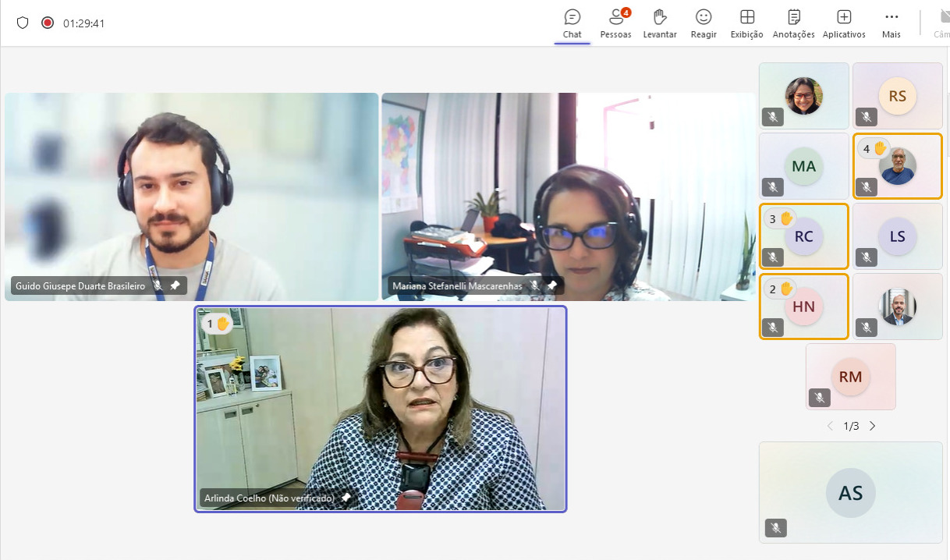The width and height of the screenshot is (950, 560).
Task: Click the Levantar raise hand icon
Action: tap(660, 23)
